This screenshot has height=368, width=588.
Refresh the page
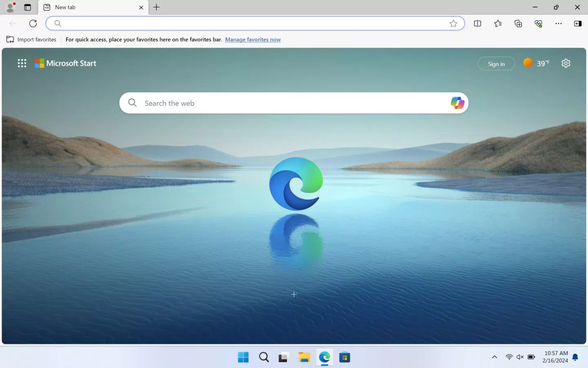click(x=33, y=23)
